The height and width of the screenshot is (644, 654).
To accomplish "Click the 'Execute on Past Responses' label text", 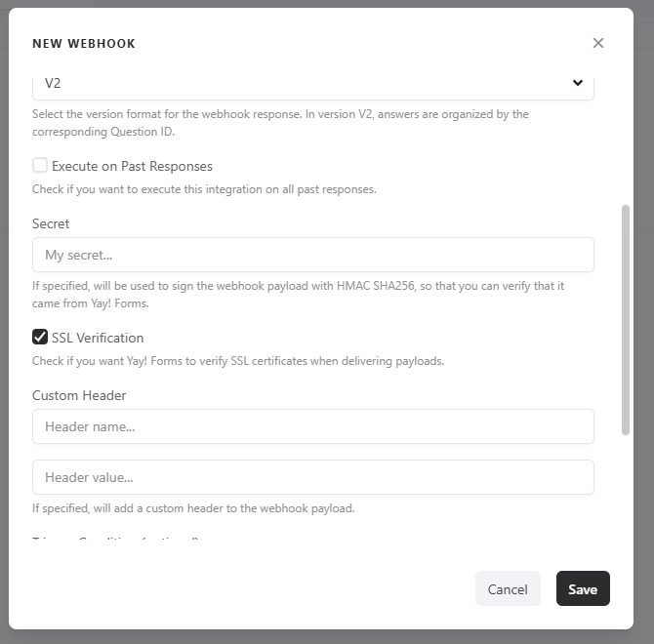I will click(x=132, y=166).
